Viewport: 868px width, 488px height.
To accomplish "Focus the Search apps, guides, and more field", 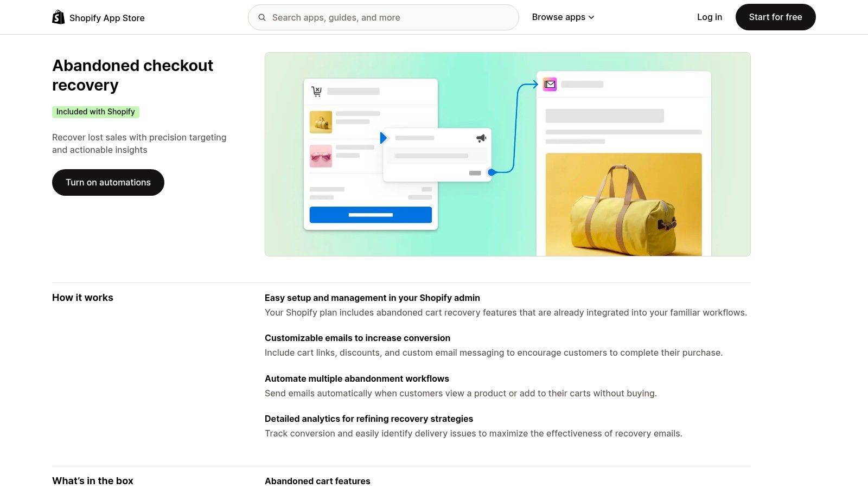I will pos(384,17).
